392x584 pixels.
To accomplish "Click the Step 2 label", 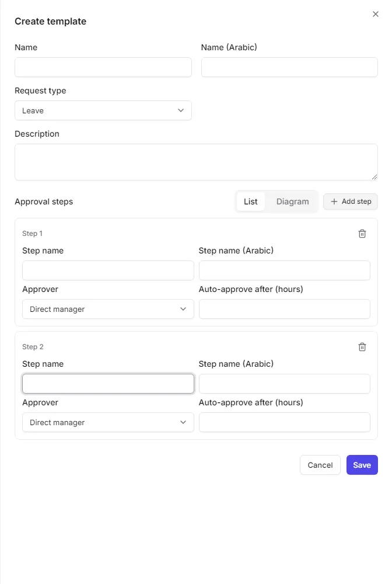I will coord(33,347).
